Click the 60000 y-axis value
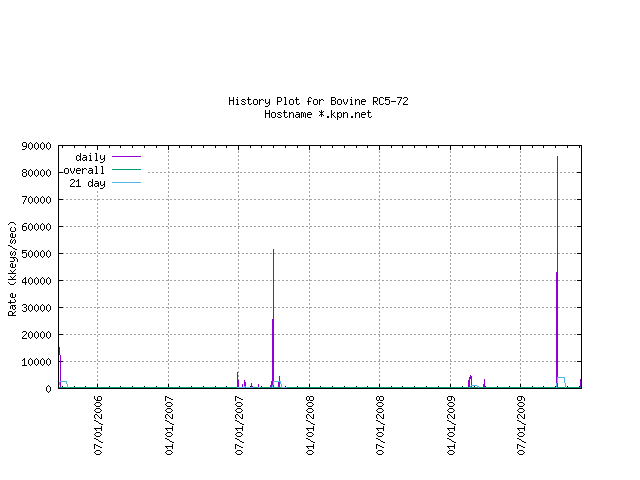This screenshot has width=640, height=480. pos(36,227)
